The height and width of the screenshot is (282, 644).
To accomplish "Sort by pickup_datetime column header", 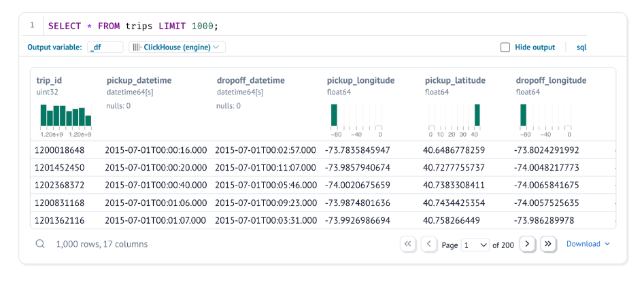I will tap(139, 80).
